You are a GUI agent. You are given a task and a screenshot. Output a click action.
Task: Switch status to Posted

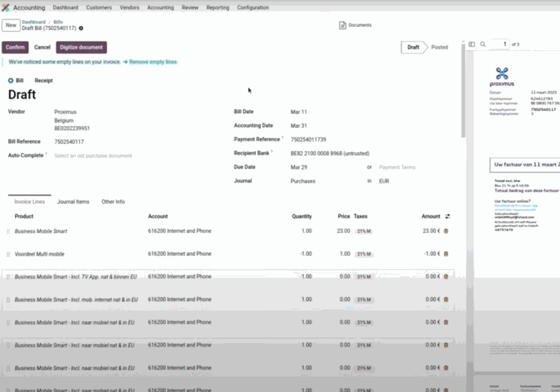[439, 47]
